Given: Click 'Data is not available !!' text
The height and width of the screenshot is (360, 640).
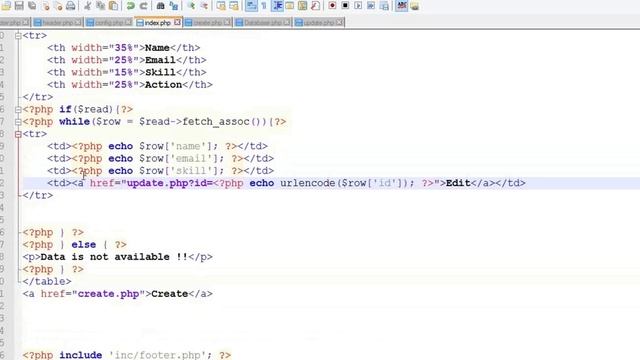Looking at the screenshot, I should [114, 257].
